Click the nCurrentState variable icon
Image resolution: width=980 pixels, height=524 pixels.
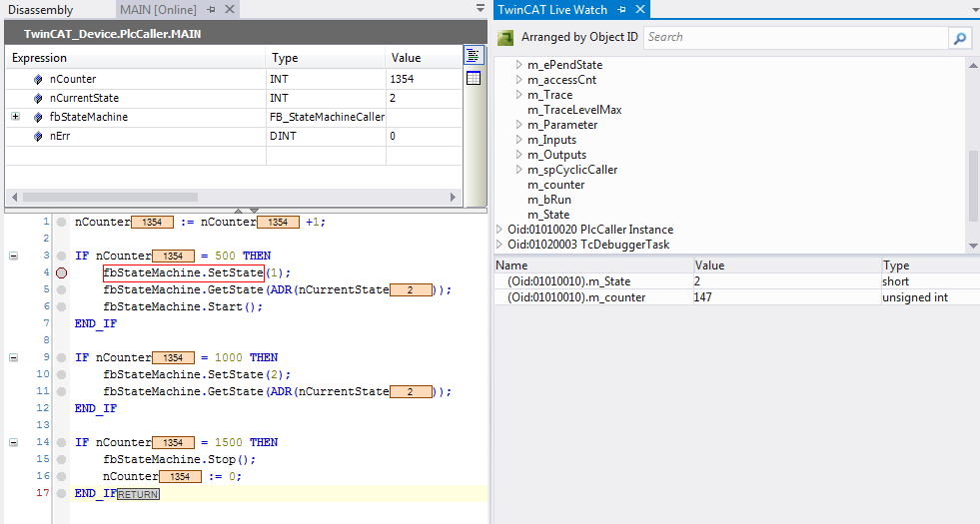[38, 98]
